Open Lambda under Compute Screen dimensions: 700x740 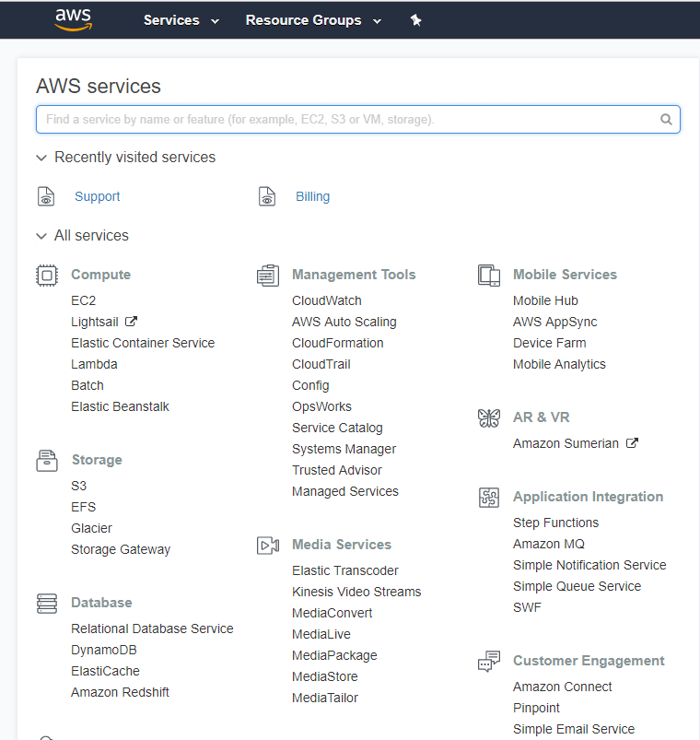point(94,363)
